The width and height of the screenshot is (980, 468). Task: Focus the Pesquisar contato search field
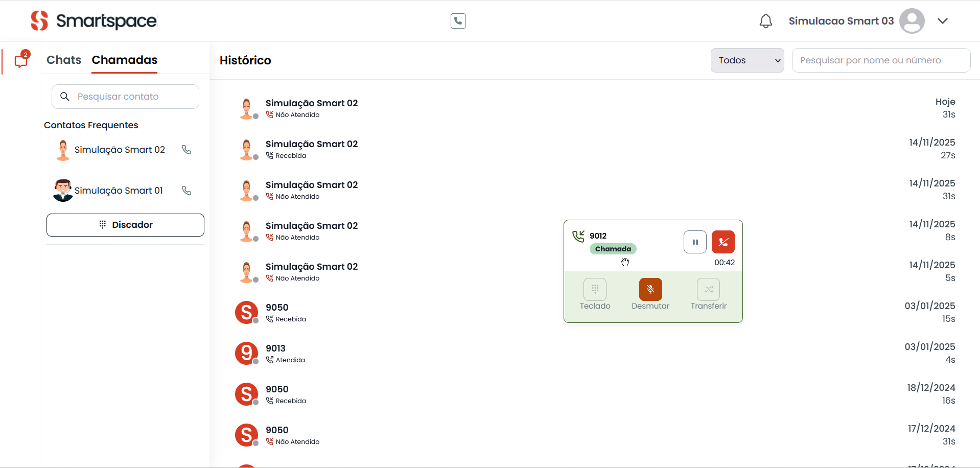click(133, 97)
